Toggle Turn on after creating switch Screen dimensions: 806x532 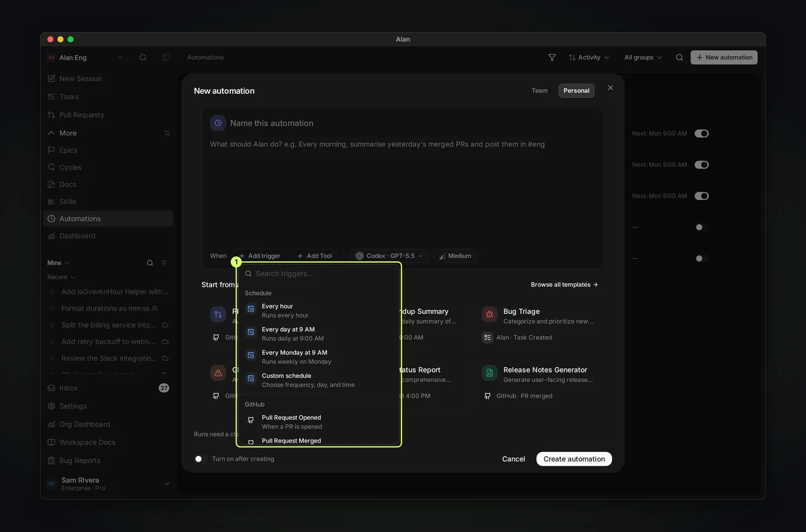tap(200, 459)
